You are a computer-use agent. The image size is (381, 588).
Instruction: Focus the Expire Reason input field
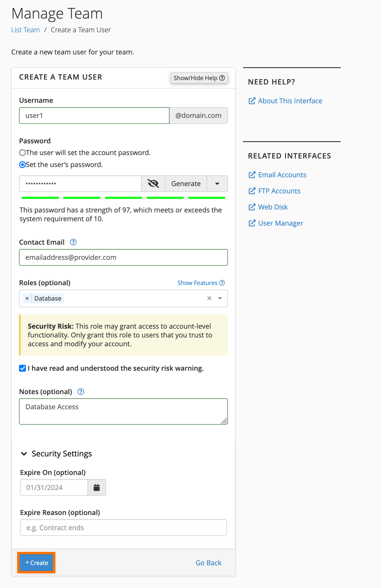click(123, 527)
